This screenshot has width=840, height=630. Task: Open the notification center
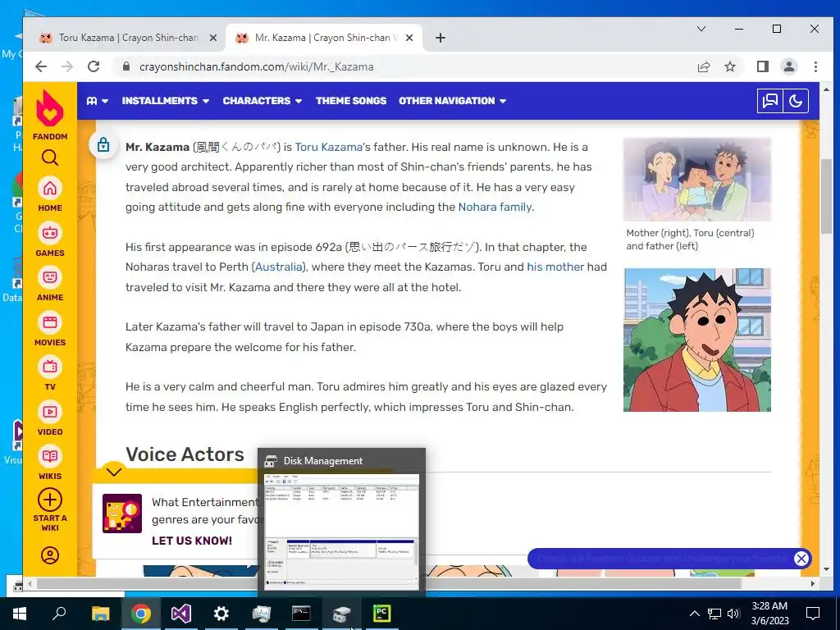tap(813, 614)
